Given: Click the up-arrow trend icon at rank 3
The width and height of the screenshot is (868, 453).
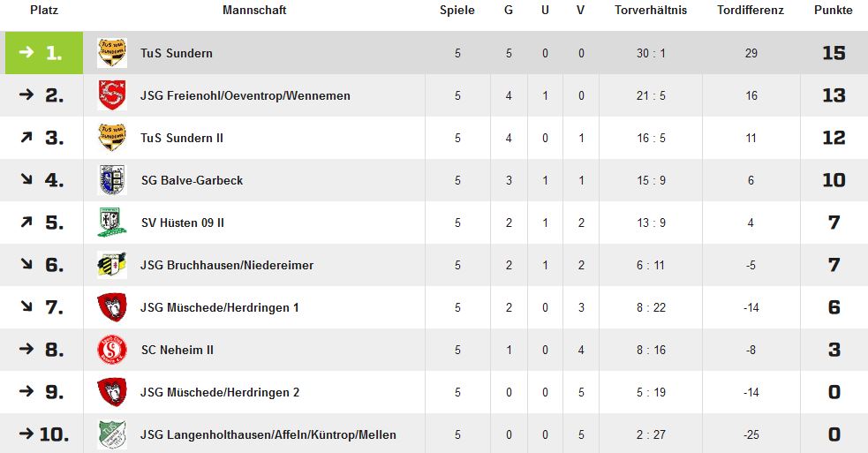Looking at the screenshot, I should [x=26, y=137].
